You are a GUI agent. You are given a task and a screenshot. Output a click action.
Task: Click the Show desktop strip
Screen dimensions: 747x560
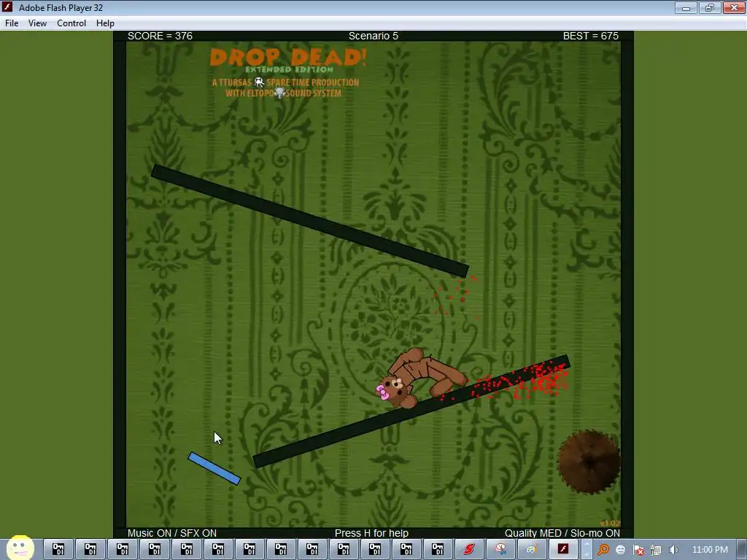tap(742, 550)
